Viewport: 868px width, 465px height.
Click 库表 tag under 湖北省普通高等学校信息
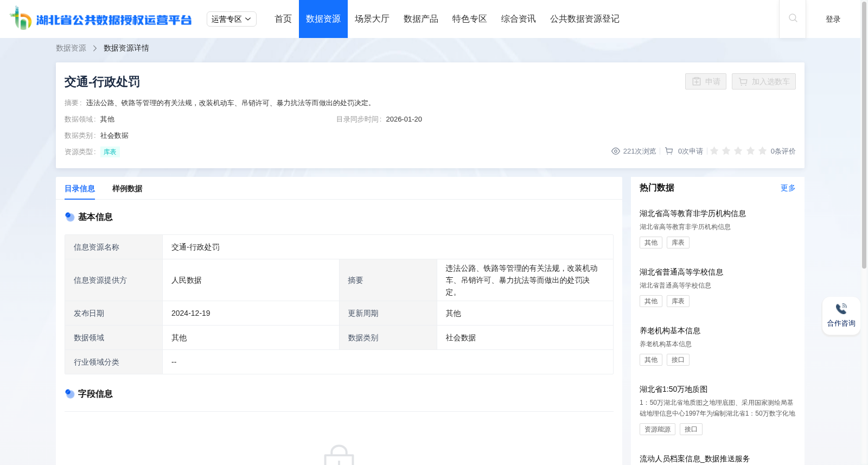click(678, 301)
